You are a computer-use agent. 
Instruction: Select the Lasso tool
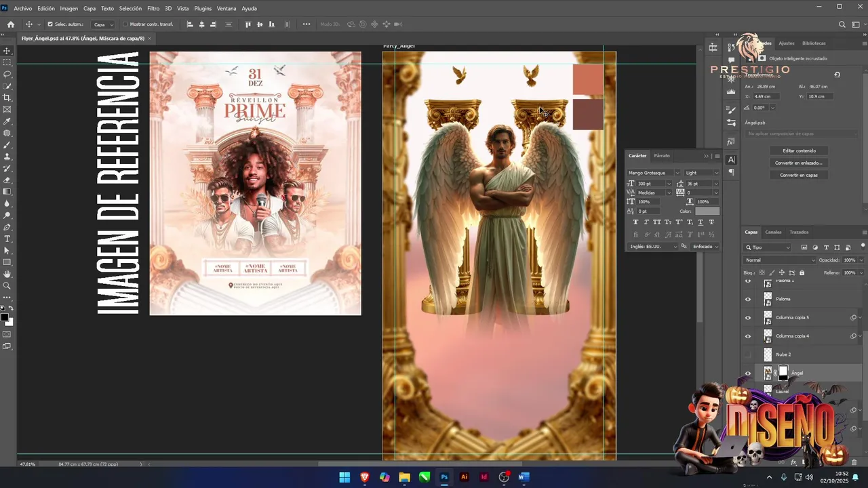click(7, 74)
